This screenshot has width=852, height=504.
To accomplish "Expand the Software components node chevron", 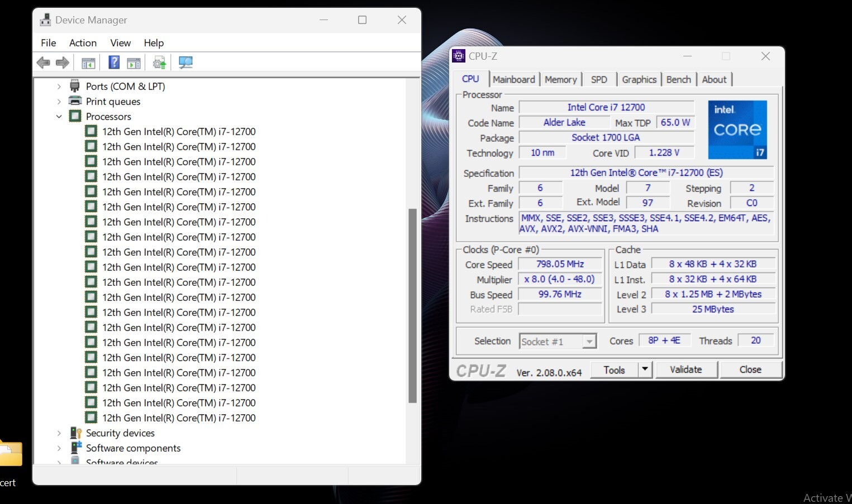I will tap(59, 448).
